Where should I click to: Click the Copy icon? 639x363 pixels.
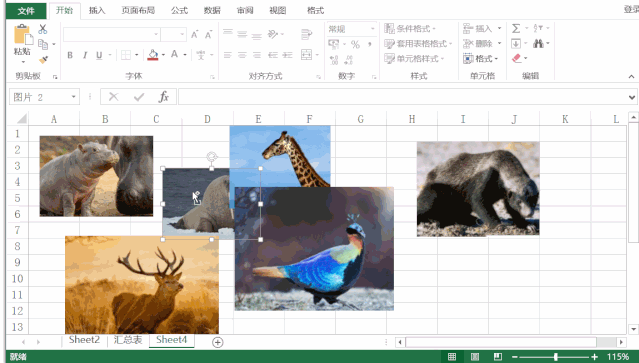[x=43, y=44]
